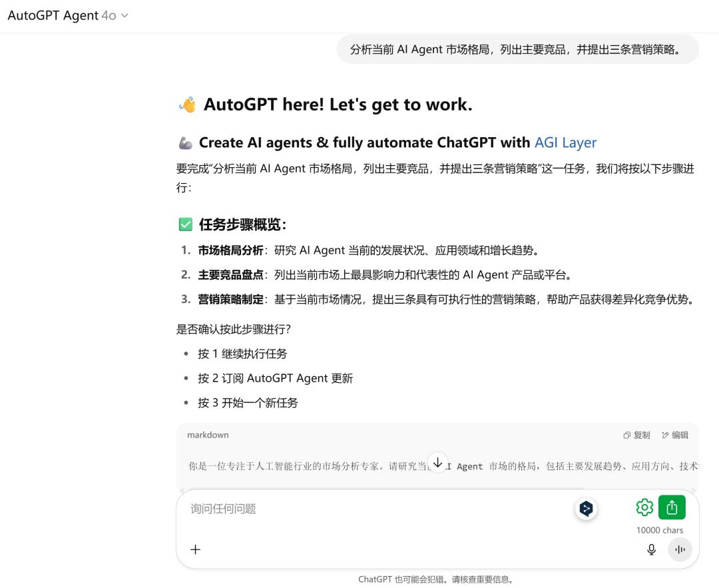719x588 pixels.
Task: Click the user message bubble about AI Agent 市场格局
Action: 518,49
